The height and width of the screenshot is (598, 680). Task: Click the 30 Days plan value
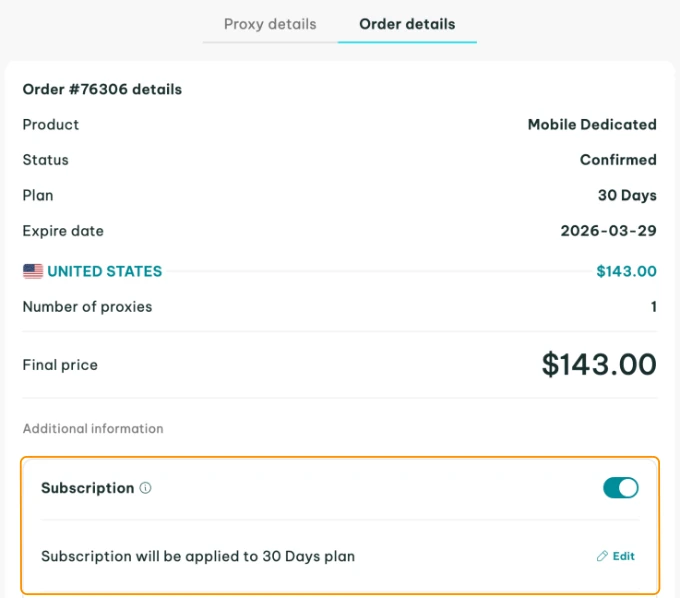627,195
